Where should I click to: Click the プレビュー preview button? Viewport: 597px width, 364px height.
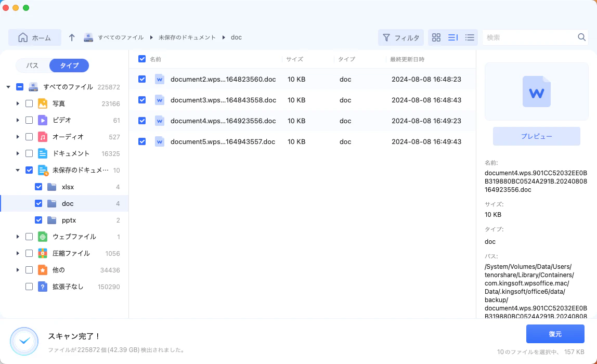coord(537,136)
